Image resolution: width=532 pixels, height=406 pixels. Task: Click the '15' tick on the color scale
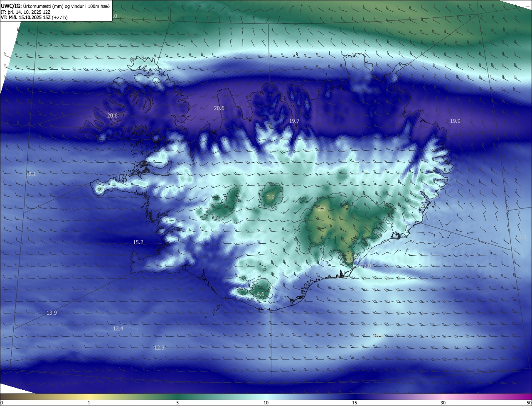point(355,403)
